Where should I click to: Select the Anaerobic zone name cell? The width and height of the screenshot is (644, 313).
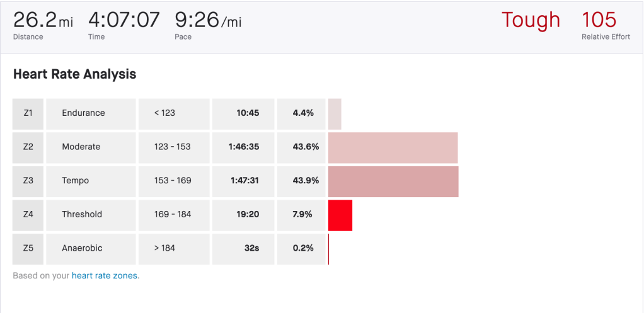pyautogui.click(x=91, y=248)
